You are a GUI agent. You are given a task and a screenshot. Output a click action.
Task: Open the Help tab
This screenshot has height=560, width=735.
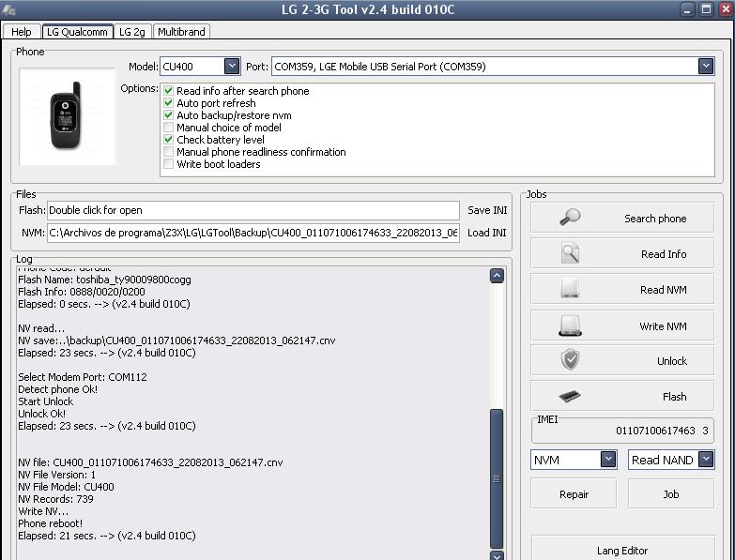point(21,32)
